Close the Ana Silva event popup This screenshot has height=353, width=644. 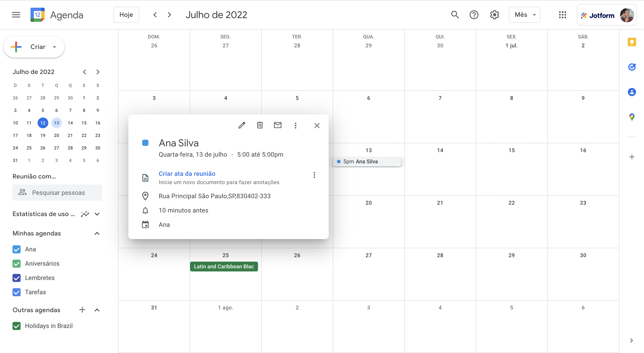click(x=317, y=126)
